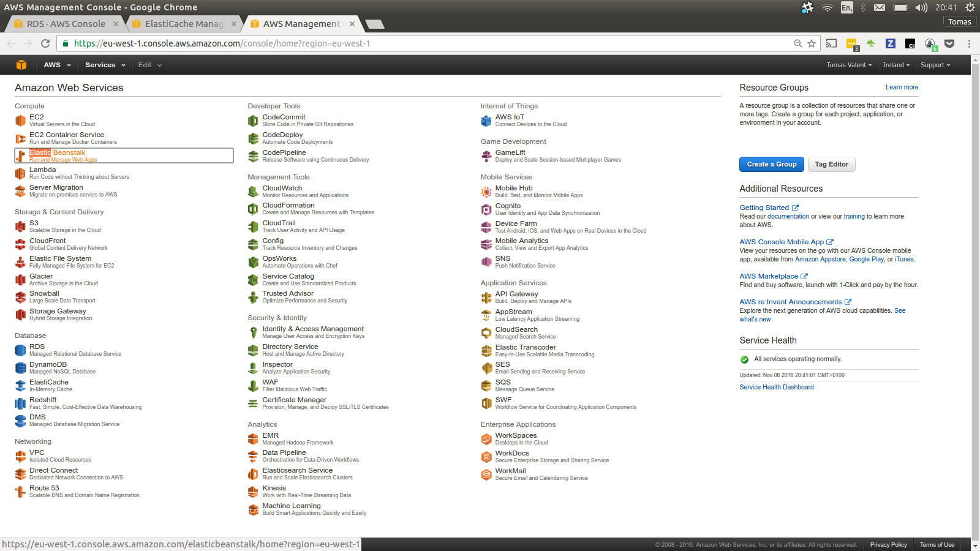
Task: Open the Terms of Use footer link
Action: [x=937, y=544]
